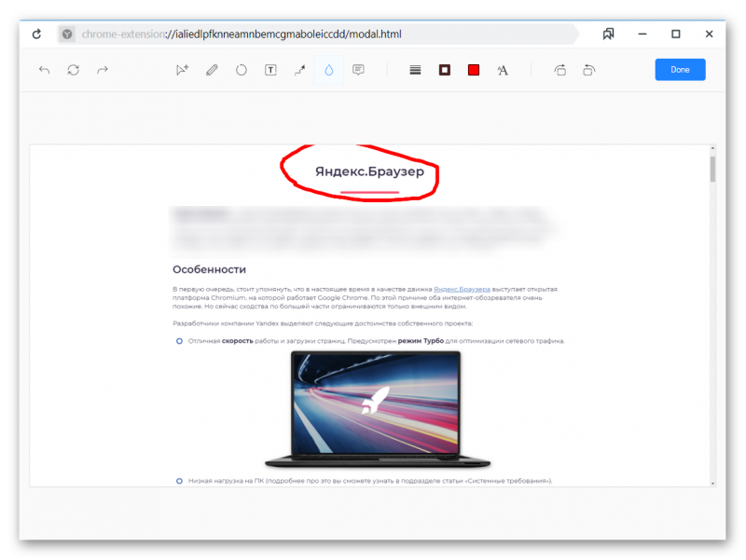Click the scrollbar up arrow
The width and height of the screenshot is (746, 560).
tap(712, 148)
